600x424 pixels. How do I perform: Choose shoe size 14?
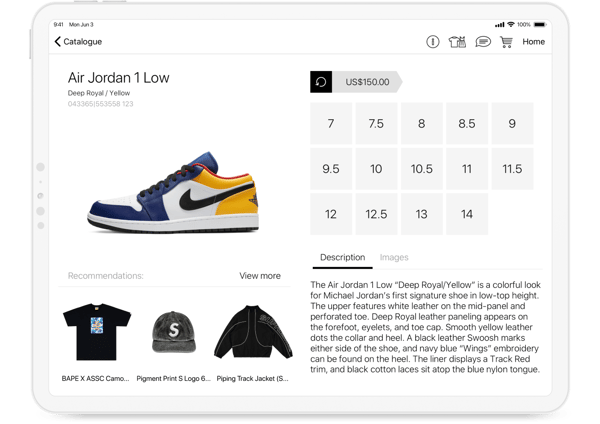(x=467, y=214)
